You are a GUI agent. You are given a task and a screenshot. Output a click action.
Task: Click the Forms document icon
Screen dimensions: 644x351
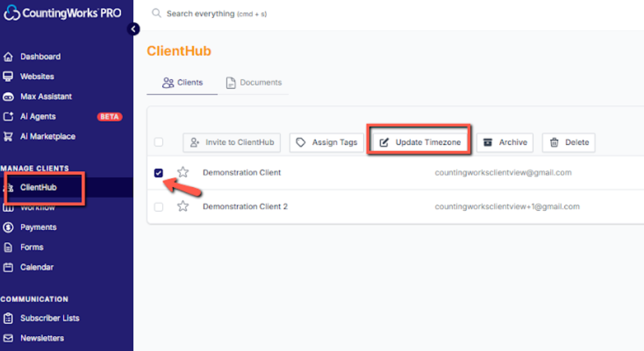click(x=8, y=247)
